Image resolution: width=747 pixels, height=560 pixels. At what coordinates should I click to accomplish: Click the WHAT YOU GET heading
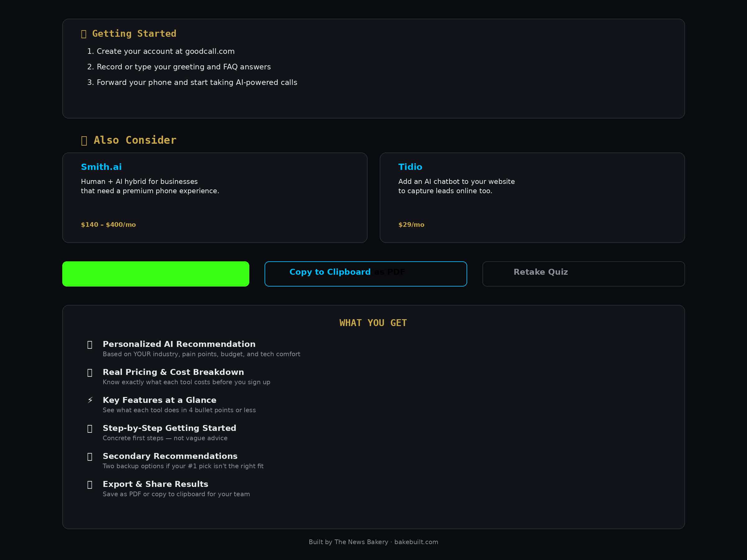point(373,323)
